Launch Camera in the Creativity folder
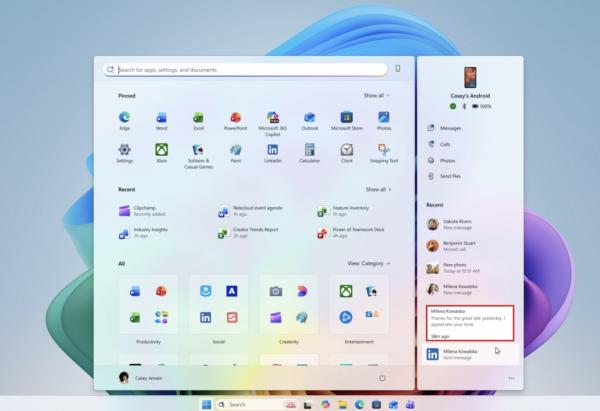 pyautogui.click(x=276, y=292)
